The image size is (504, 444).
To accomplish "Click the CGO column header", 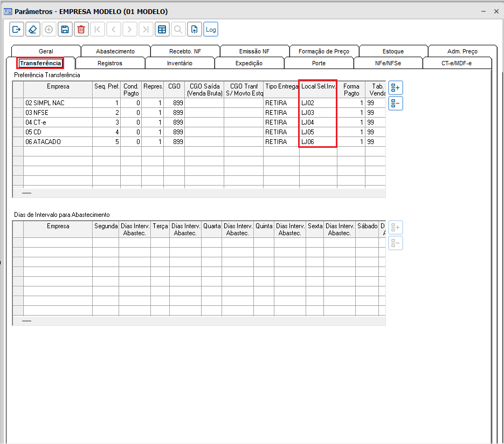I will tap(174, 90).
